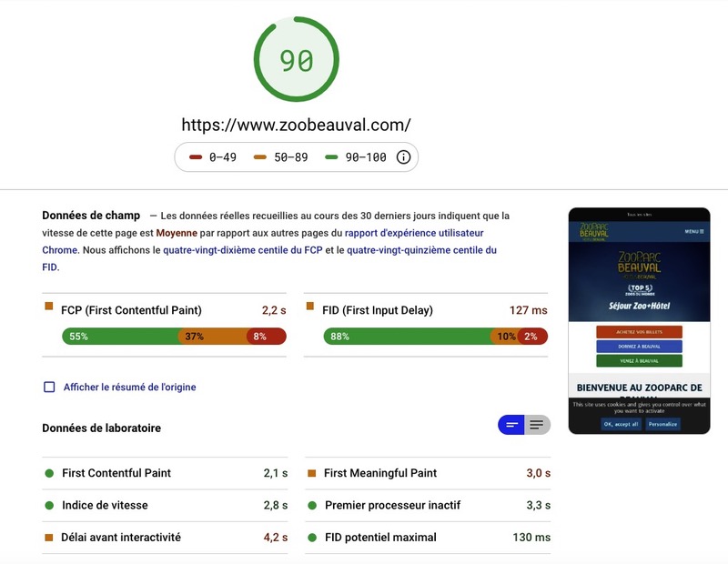Click the score legend info icon
Image resolution: width=728 pixels, height=564 pixels.
coord(403,157)
